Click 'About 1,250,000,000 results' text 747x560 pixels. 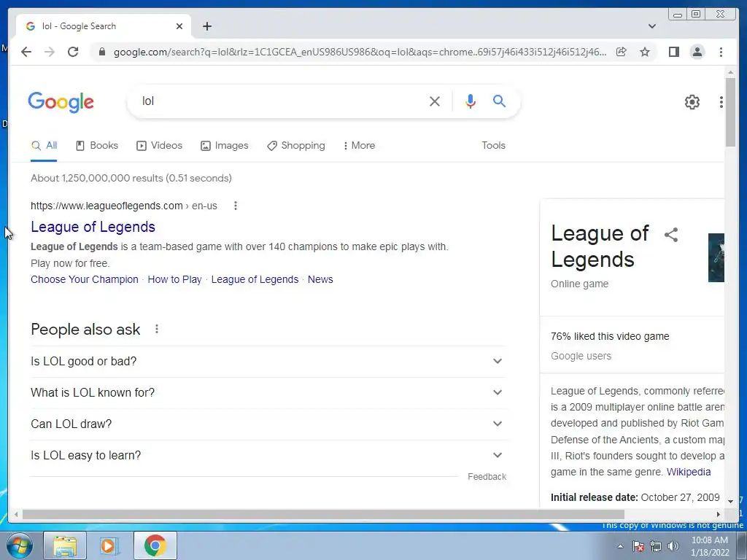click(131, 178)
